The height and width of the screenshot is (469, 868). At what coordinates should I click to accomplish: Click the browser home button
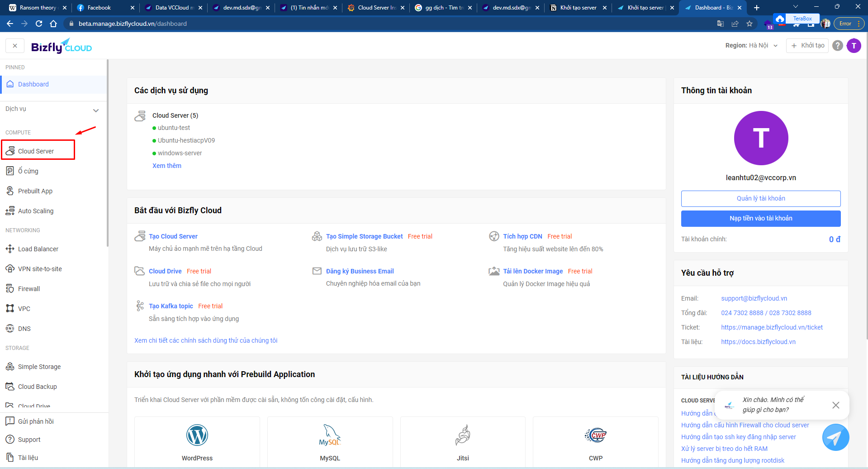(53, 24)
